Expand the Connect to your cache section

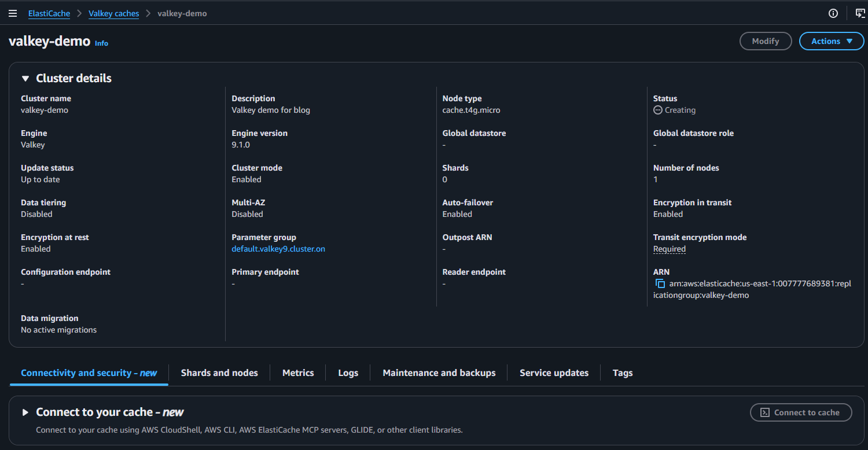click(25, 412)
